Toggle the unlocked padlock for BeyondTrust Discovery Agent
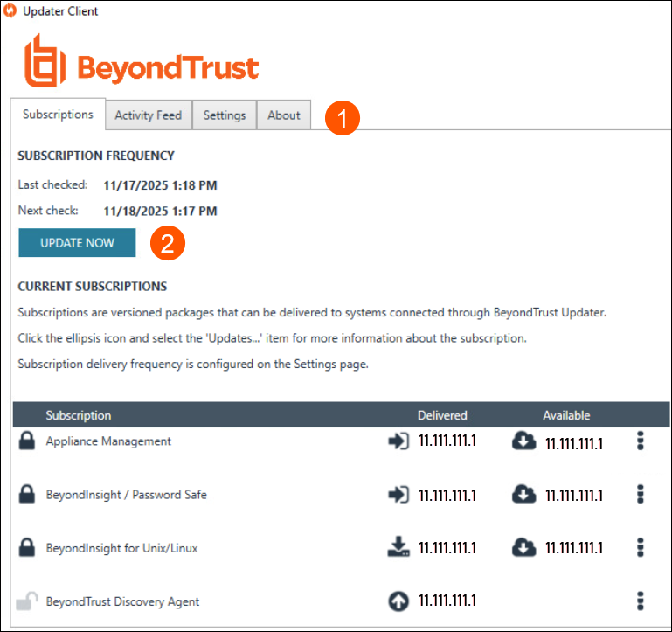The image size is (672, 632). point(26,601)
